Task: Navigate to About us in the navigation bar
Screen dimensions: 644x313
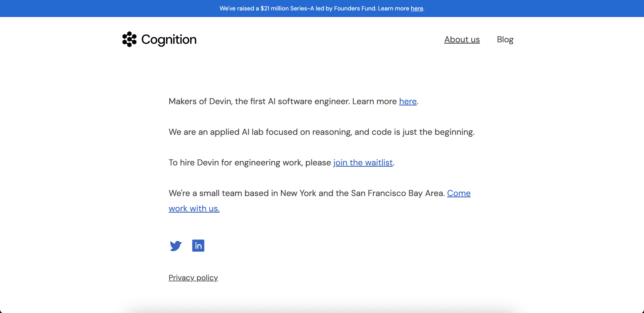Action: (462, 39)
